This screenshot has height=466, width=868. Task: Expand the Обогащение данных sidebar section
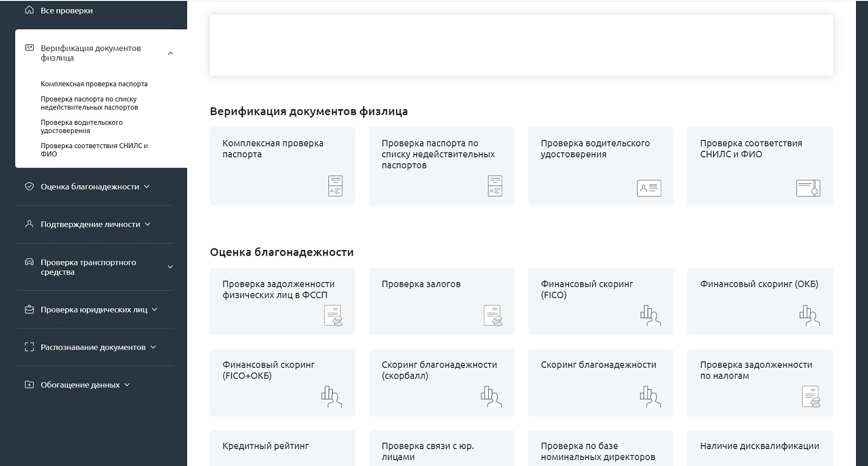tap(78, 385)
